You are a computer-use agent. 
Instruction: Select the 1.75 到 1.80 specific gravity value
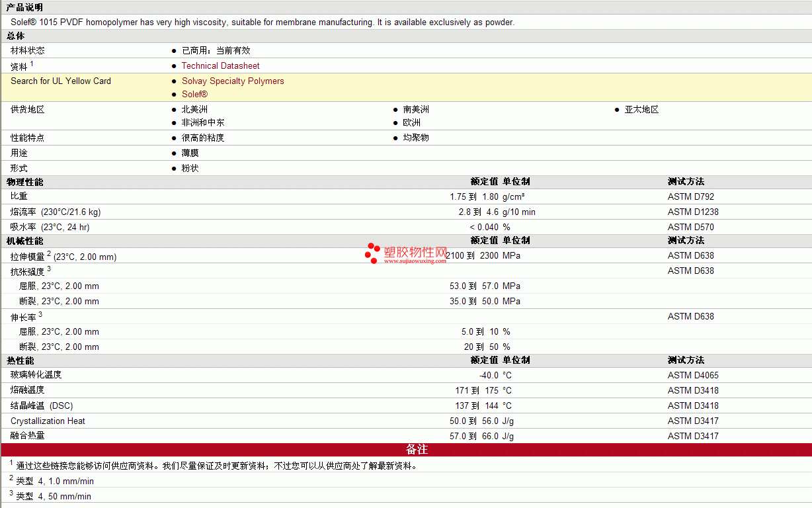[x=474, y=197]
